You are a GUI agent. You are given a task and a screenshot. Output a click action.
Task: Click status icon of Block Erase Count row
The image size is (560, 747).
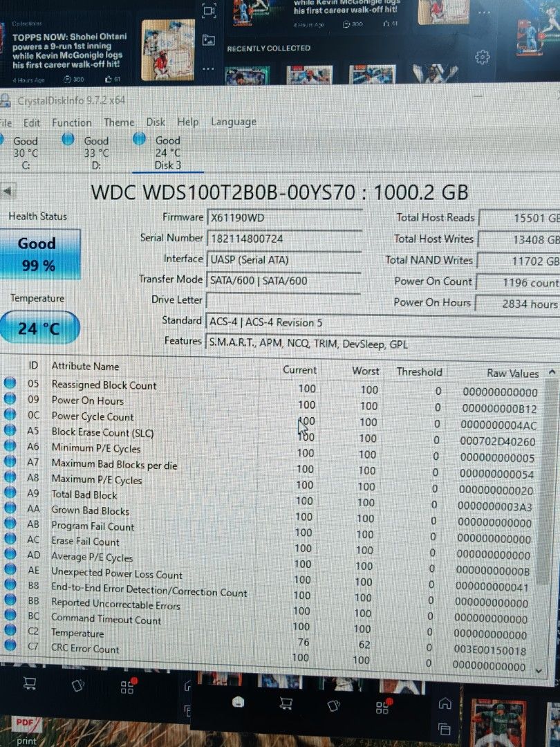pos(10,430)
